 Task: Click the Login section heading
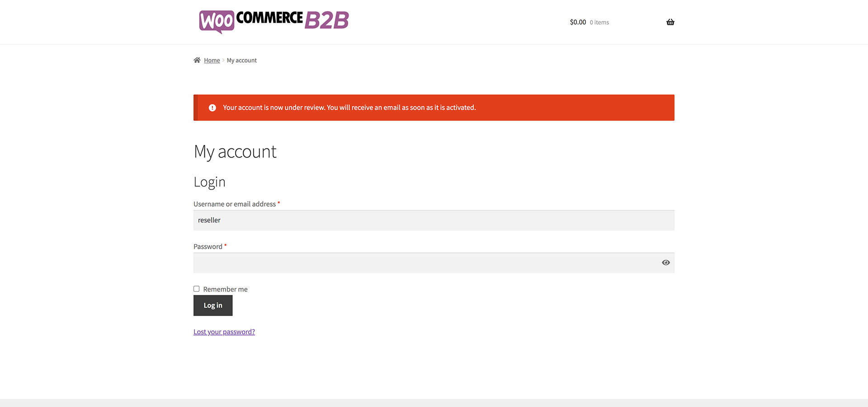[x=209, y=182]
